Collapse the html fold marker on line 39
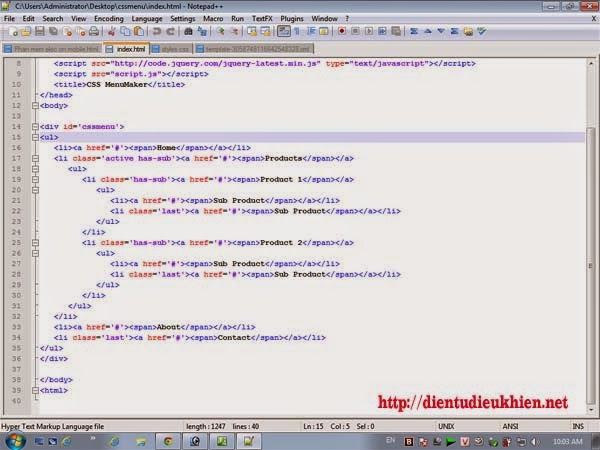 [35, 391]
